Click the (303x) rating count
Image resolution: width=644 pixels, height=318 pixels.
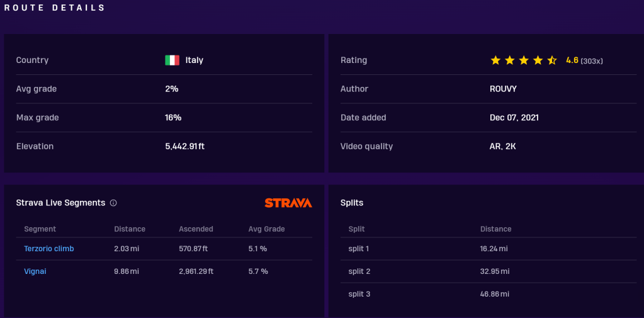click(x=592, y=61)
